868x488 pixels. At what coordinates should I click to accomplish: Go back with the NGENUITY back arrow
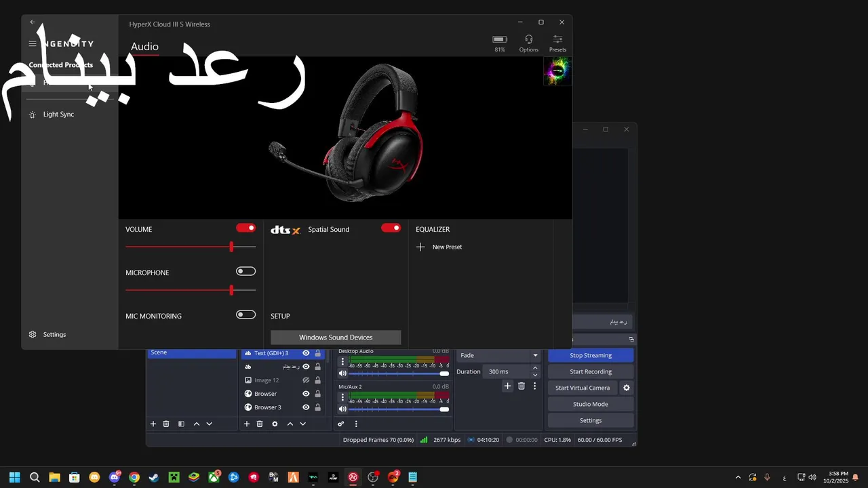click(x=32, y=22)
